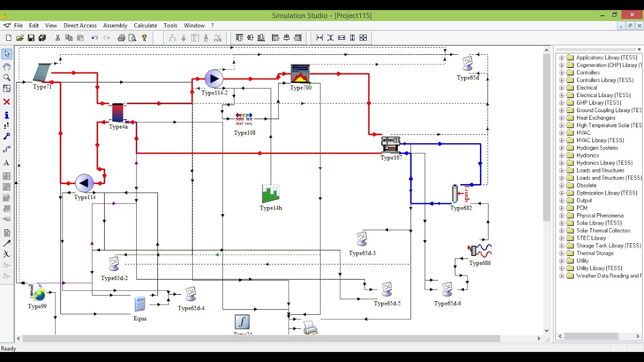Open Print Preview from the toolbar
The width and height of the screenshot is (644, 362).
coord(132,38)
